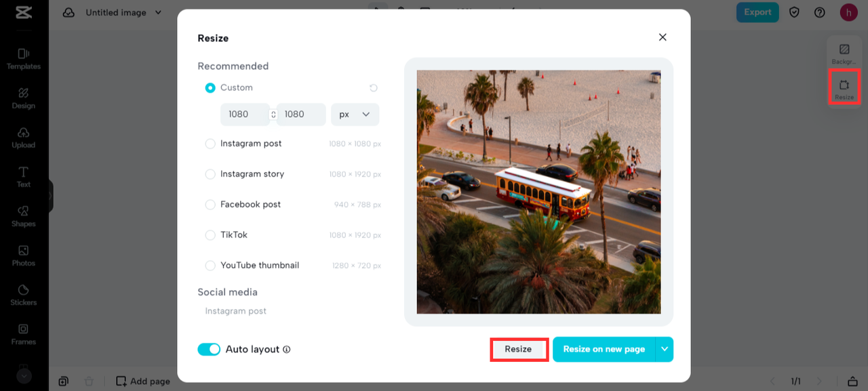868x391 pixels.
Task: Click the 1/1 page indicator
Action: [795, 382]
